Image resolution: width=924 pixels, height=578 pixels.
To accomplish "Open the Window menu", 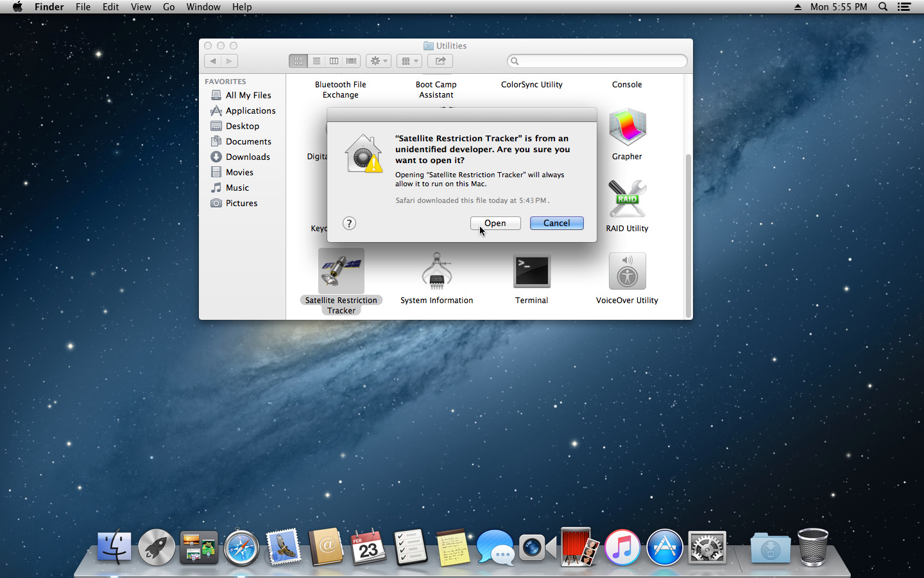I will click(203, 7).
